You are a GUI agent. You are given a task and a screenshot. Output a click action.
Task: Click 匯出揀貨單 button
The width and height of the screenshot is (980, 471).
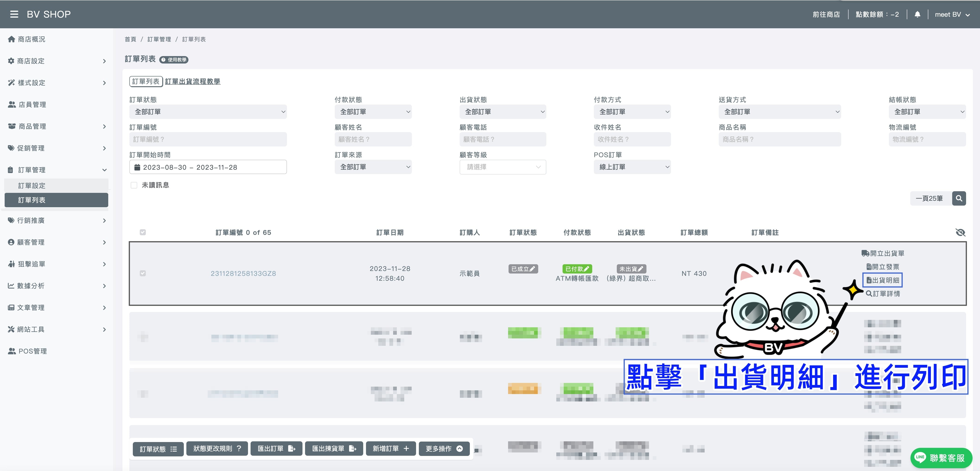coord(334,449)
